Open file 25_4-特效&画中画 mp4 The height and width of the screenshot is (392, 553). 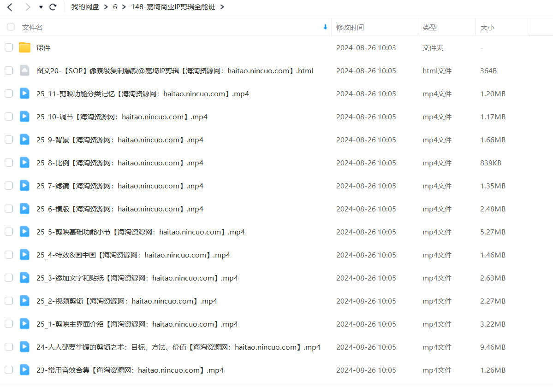pyautogui.click(x=133, y=255)
